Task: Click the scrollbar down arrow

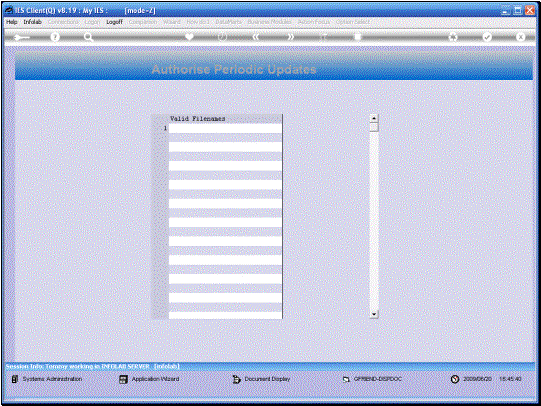Action: [x=374, y=314]
